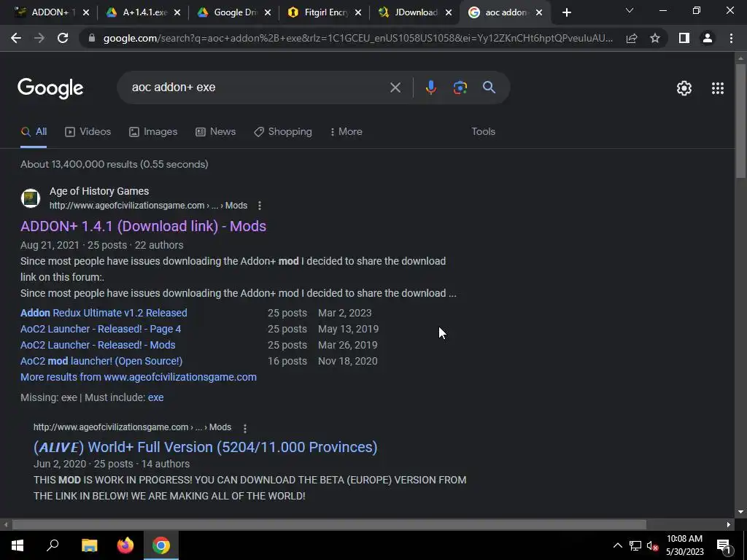Go back to the previous page
Screen dimensions: 747x560
pyautogui.click(x=16, y=38)
